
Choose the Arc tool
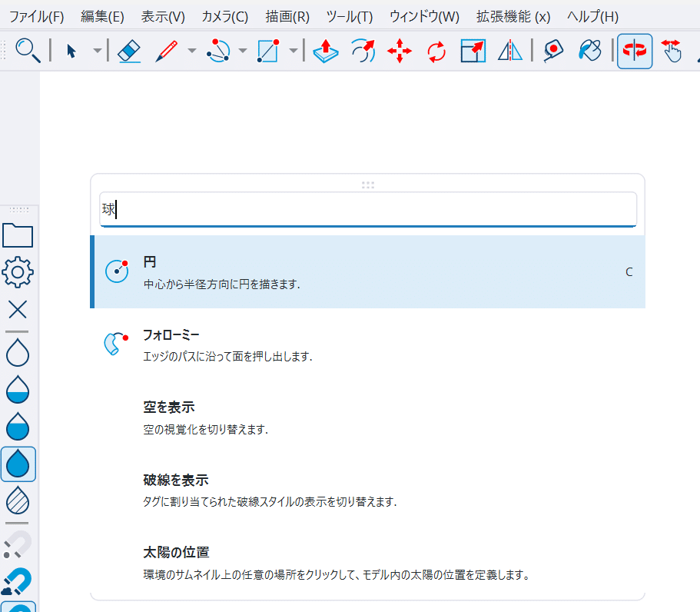[x=218, y=51]
